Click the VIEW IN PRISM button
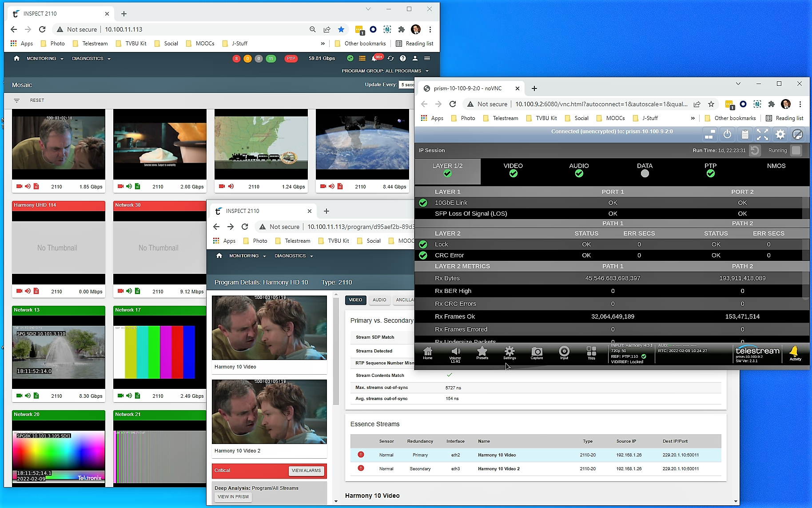 pyautogui.click(x=233, y=497)
